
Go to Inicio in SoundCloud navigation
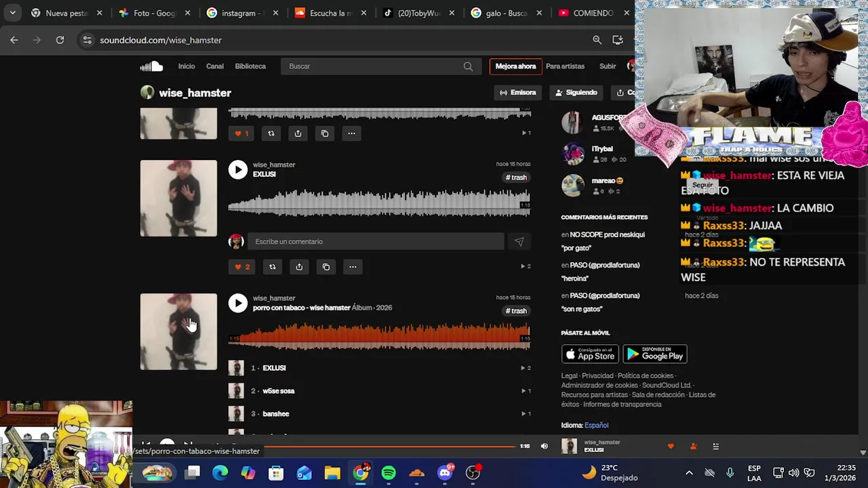tap(186, 66)
